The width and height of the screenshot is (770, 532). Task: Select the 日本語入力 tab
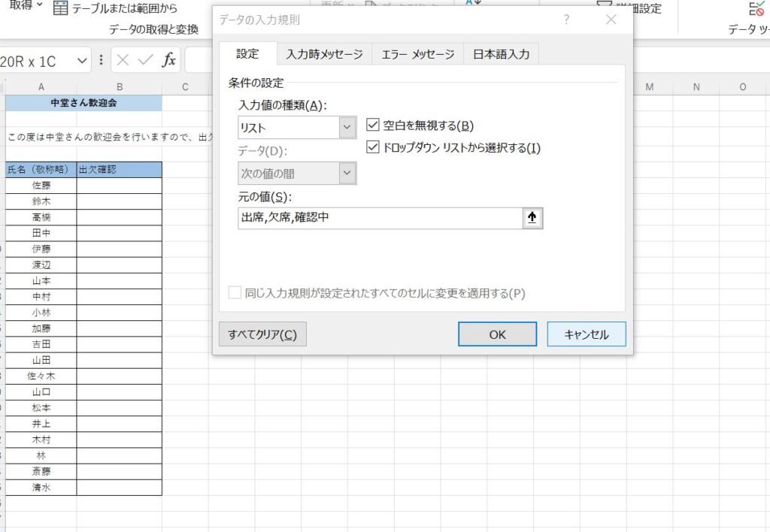click(x=501, y=54)
